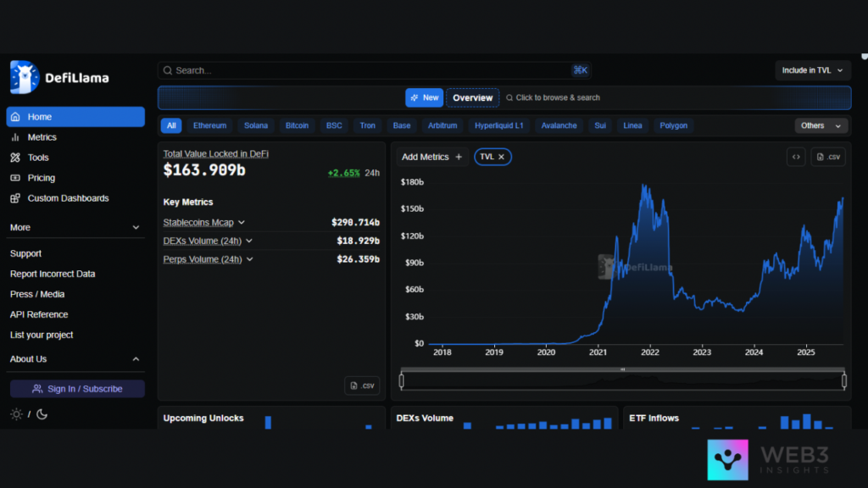The width and height of the screenshot is (868, 488).
Task: Click the Sign In user icon
Action: click(x=37, y=389)
